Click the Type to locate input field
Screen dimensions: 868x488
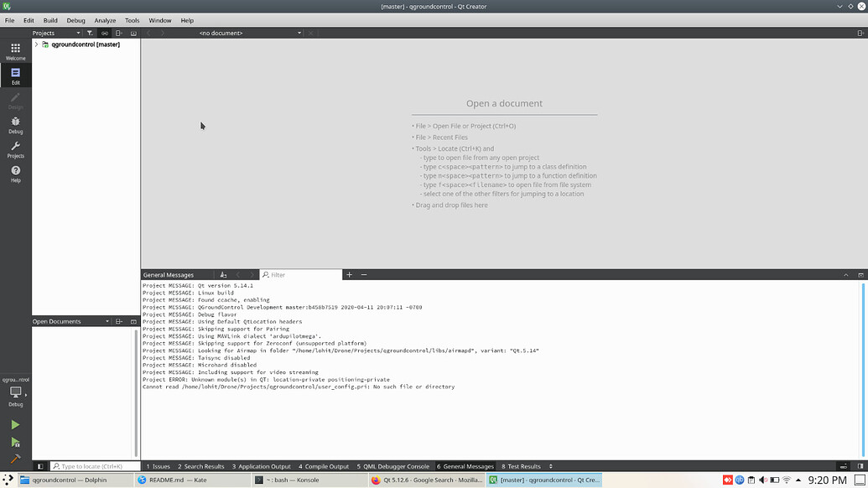(94, 466)
